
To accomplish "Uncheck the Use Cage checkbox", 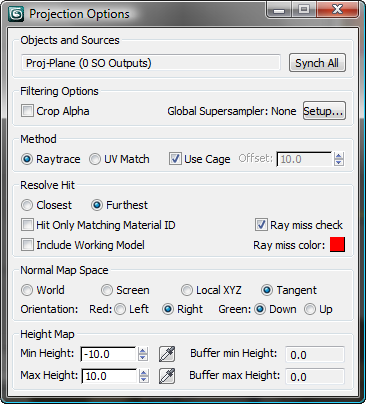I will [175, 159].
